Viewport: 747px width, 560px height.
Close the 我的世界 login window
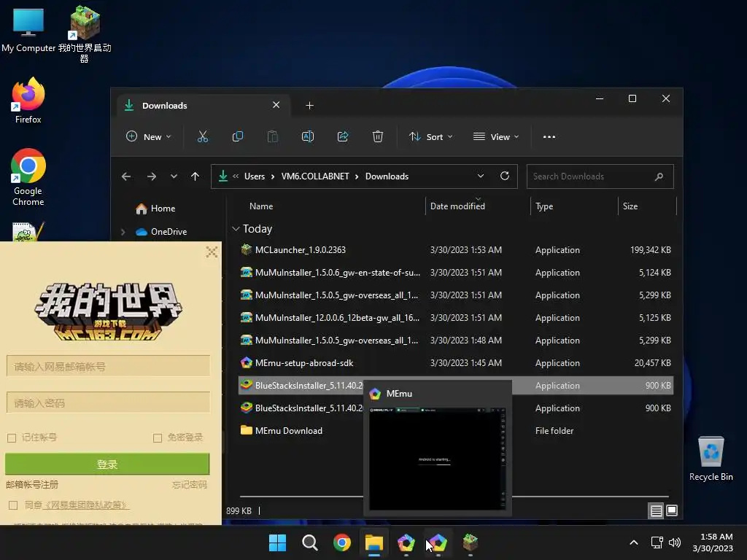212,252
